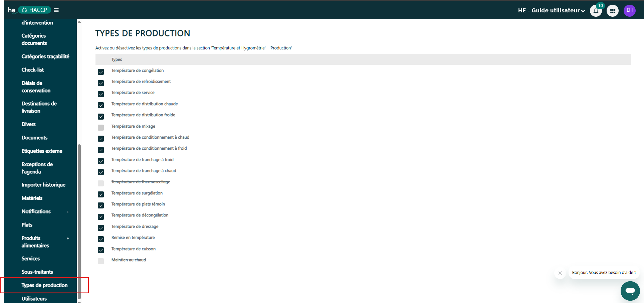Uncheck Température de conditionnement à chaud

tap(101, 139)
